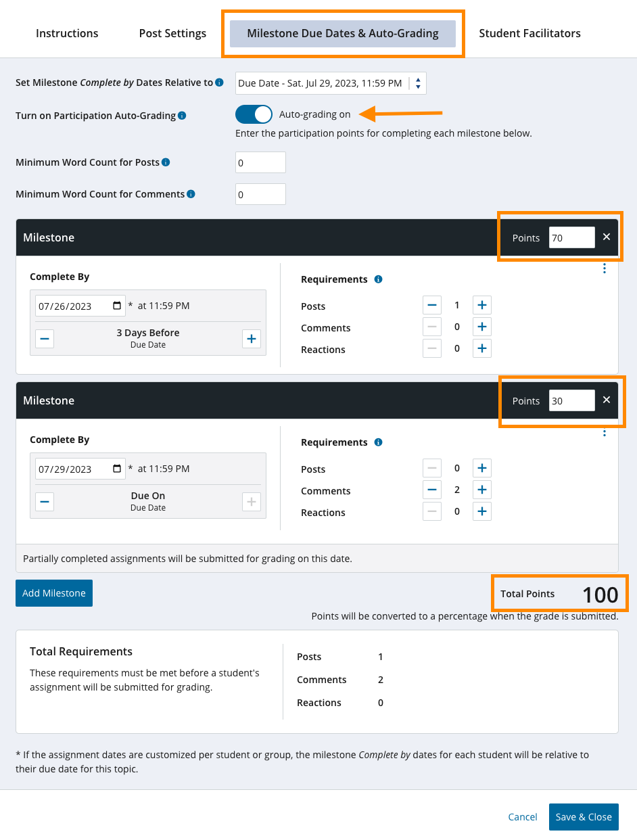Click first milestone's Requirements info icon
The height and width of the screenshot is (840, 637).
point(378,279)
